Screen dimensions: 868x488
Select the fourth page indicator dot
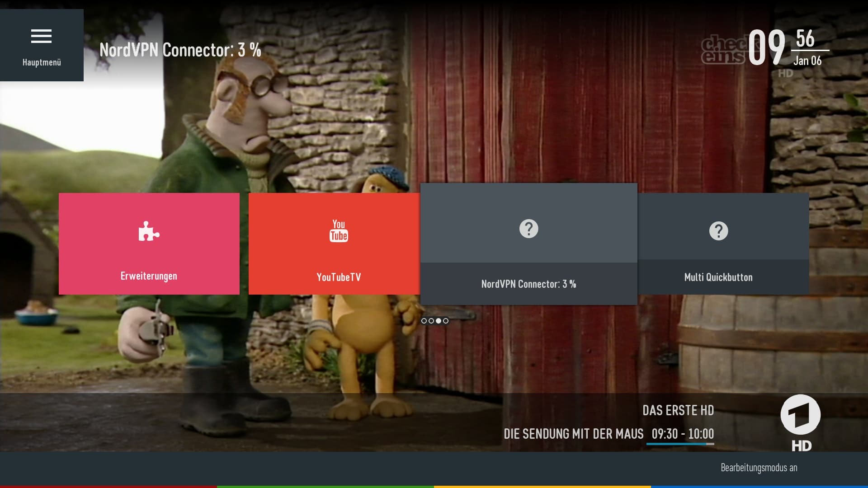tap(446, 321)
